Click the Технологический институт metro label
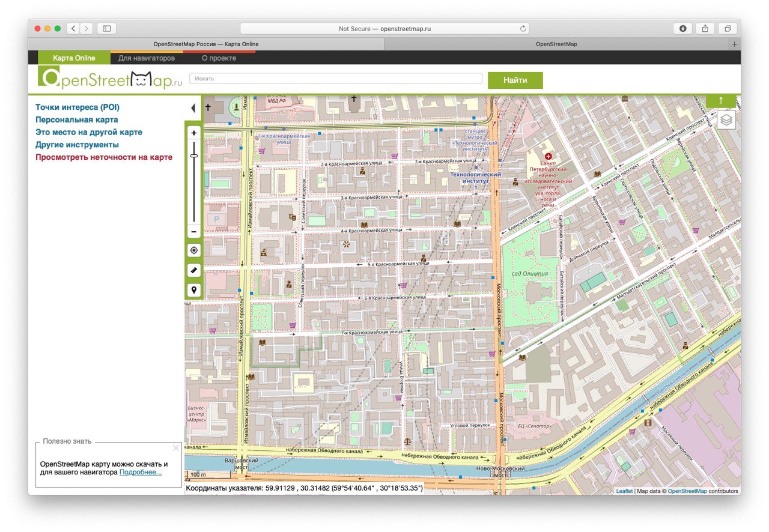This screenshot has height=532, width=769. (x=475, y=181)
